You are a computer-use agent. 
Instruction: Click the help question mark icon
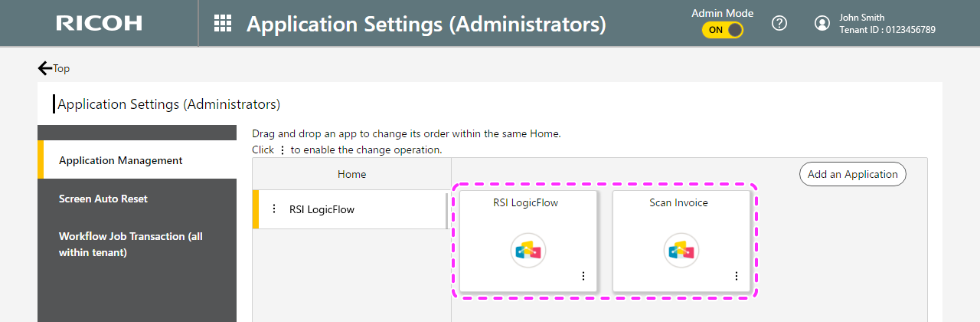point(779,23)
